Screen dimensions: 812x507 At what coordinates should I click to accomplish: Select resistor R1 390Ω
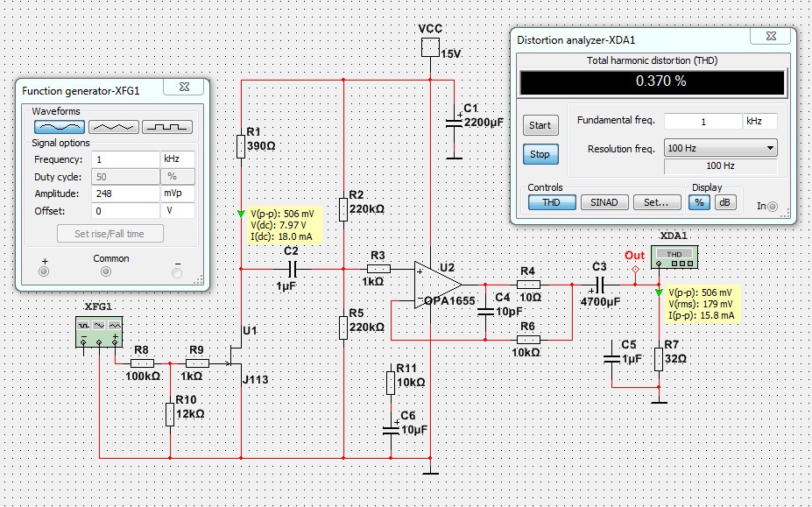click(x=241, y=146)
